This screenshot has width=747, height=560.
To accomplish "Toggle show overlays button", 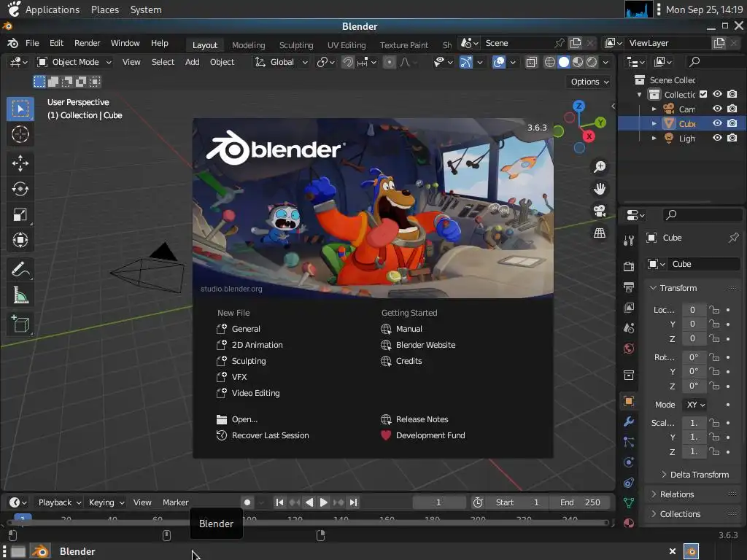I will click(499, 62).
